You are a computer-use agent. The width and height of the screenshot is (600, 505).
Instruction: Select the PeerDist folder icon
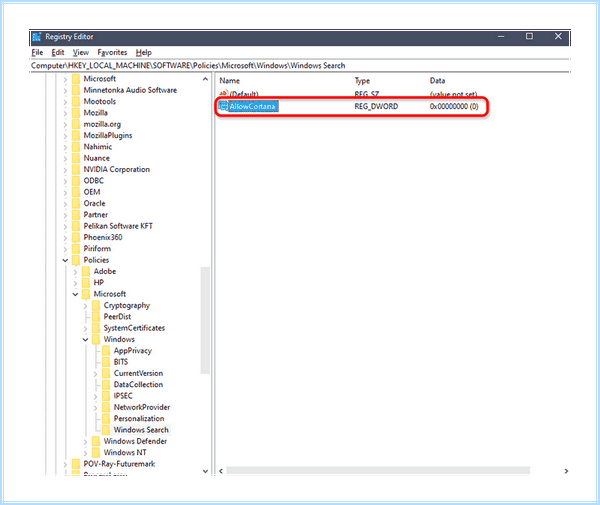click(x=96, y=317)
